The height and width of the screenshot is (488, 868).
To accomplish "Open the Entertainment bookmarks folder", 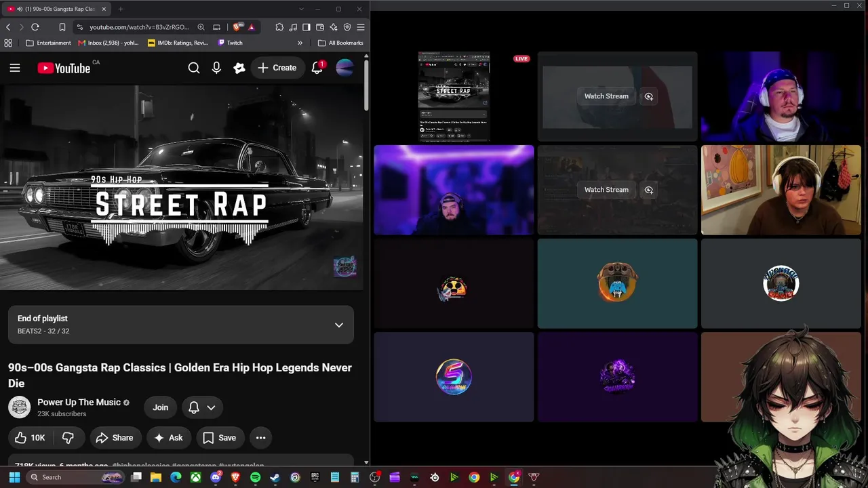I will (x=48, y=43).
